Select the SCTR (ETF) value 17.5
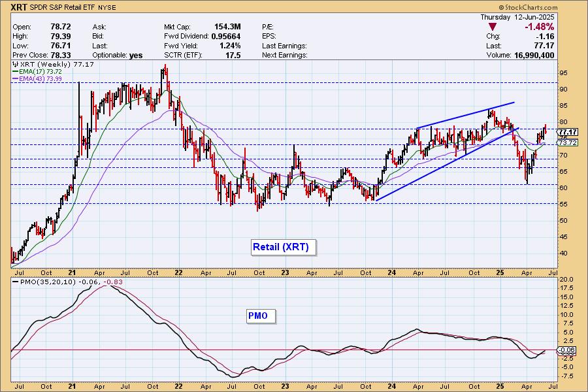 coord(233,55)
